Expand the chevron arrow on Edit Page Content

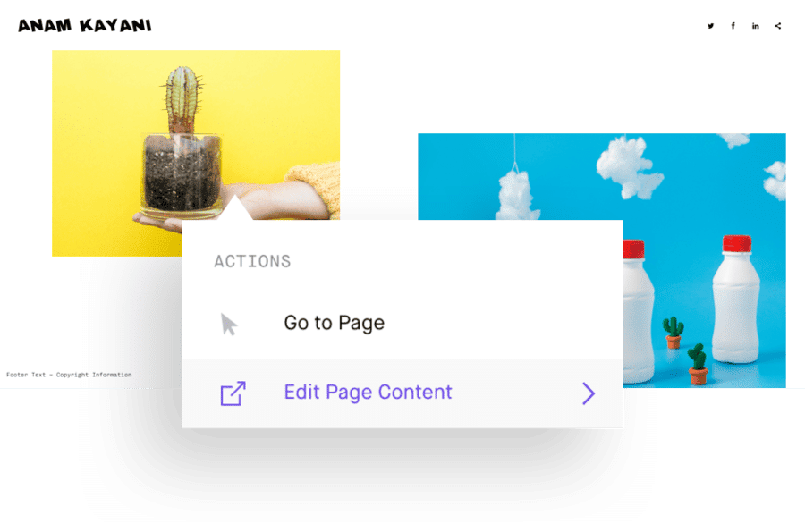pos(589,393)
